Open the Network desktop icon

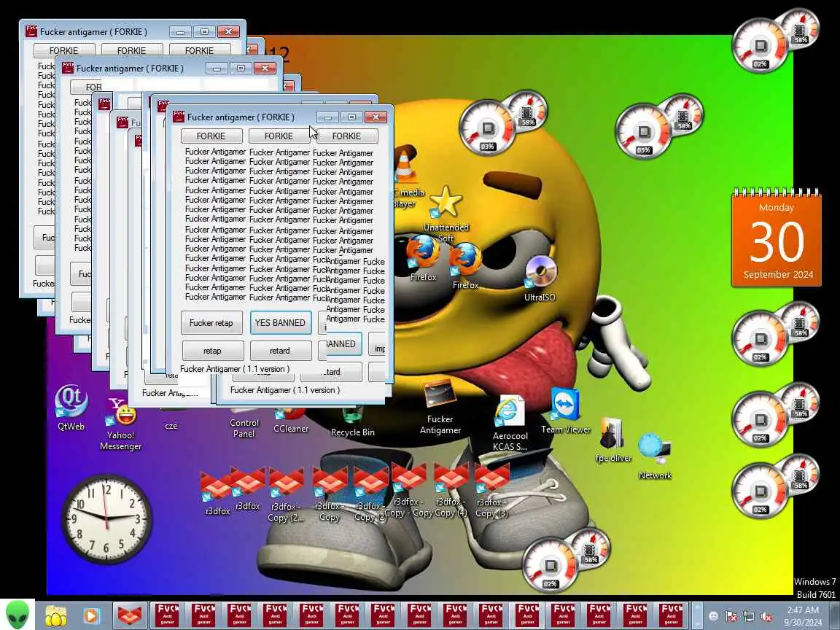click(655, 455)
